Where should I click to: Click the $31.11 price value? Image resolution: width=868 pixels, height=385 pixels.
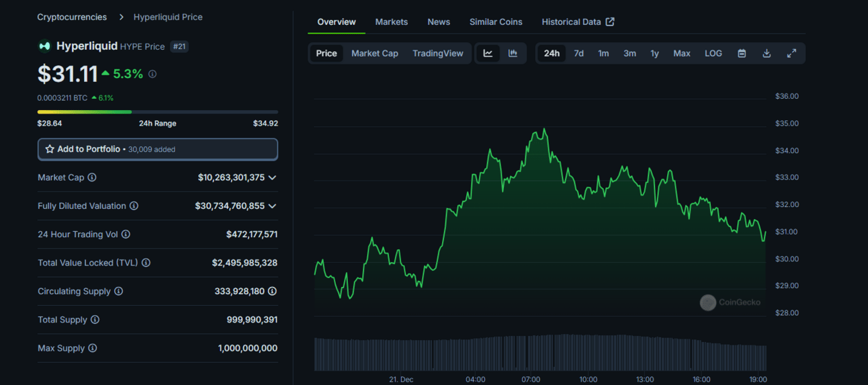68,74
